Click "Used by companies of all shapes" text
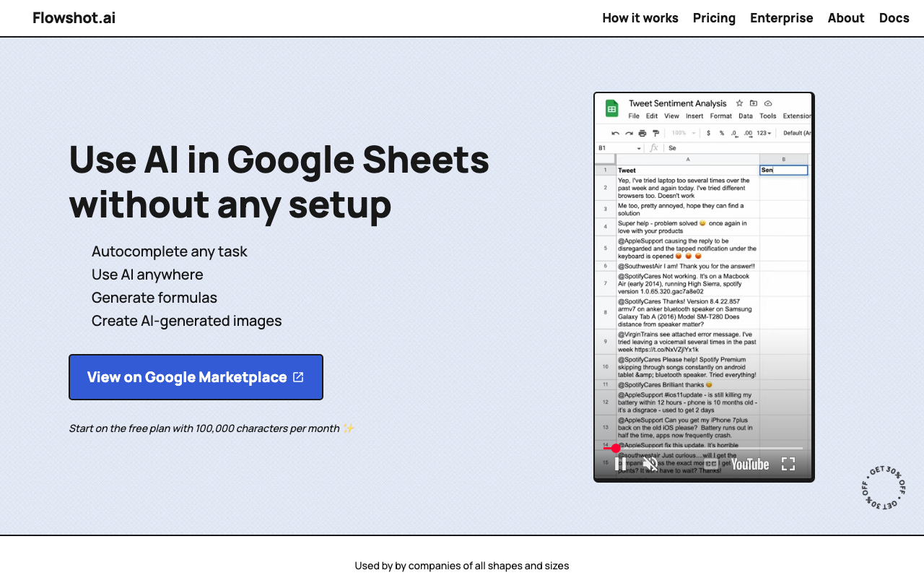 [x=462, y=566]
